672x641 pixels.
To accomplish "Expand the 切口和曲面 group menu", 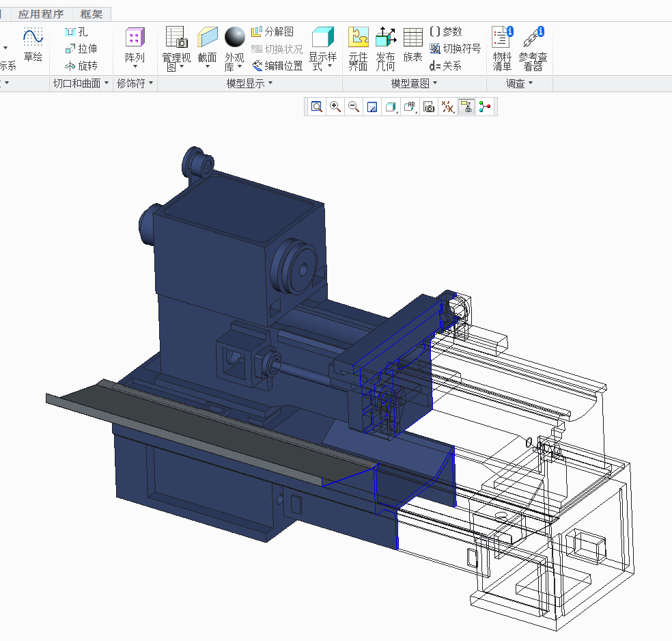I will click(81, 83).
